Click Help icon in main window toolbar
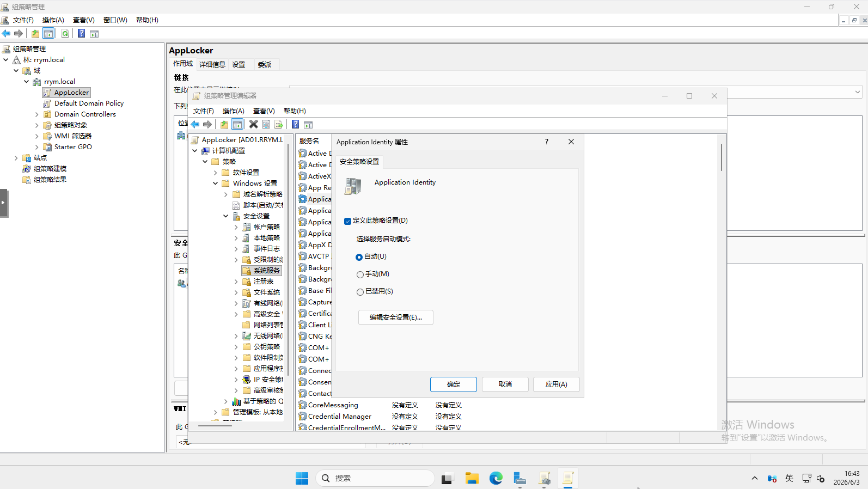 pos(81,34)
